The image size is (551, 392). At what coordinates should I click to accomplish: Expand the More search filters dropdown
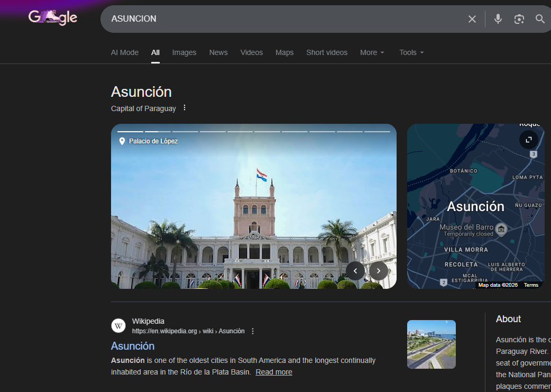[x=372, y=52]
